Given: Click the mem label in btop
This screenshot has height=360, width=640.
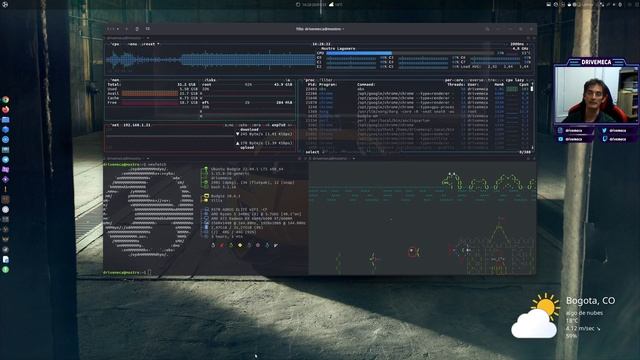Looking at the screenshot, I should (115, 80).
